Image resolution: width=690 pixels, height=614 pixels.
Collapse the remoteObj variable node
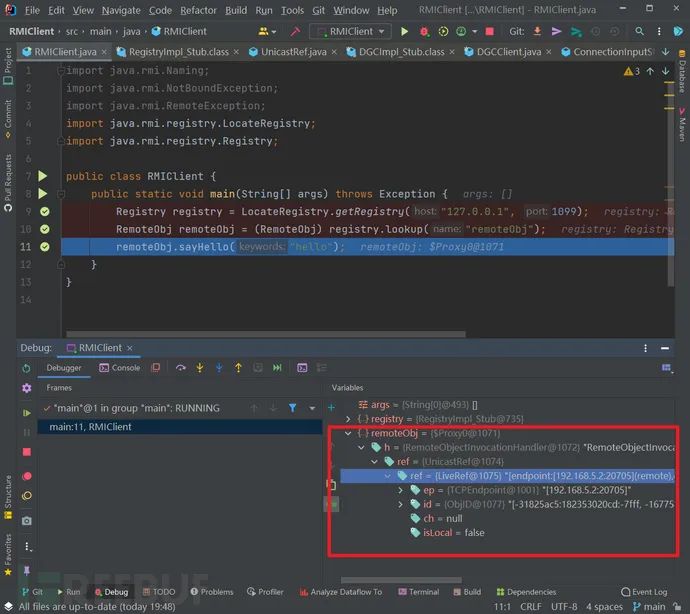(348, 434)
